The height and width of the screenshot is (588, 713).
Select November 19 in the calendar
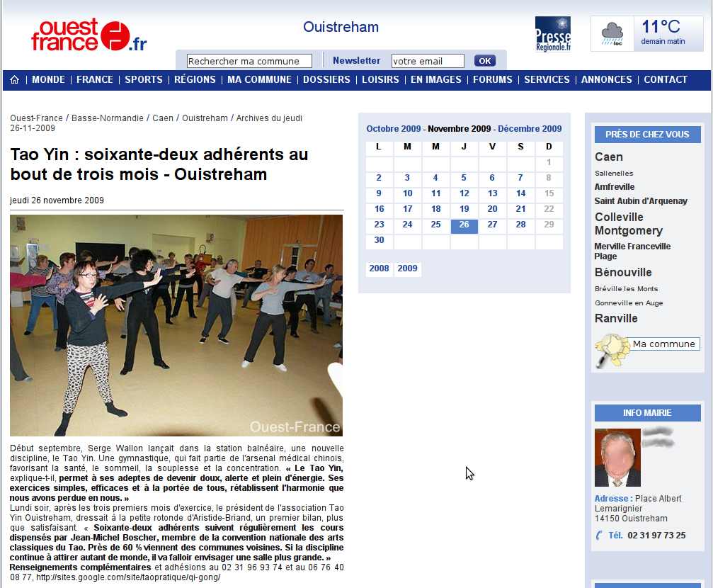click(x=464, y=209)
